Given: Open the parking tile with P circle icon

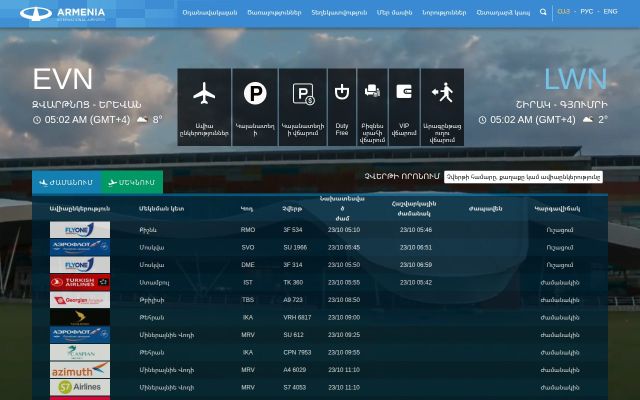Looking at the screenshot, I should [255, 107].
